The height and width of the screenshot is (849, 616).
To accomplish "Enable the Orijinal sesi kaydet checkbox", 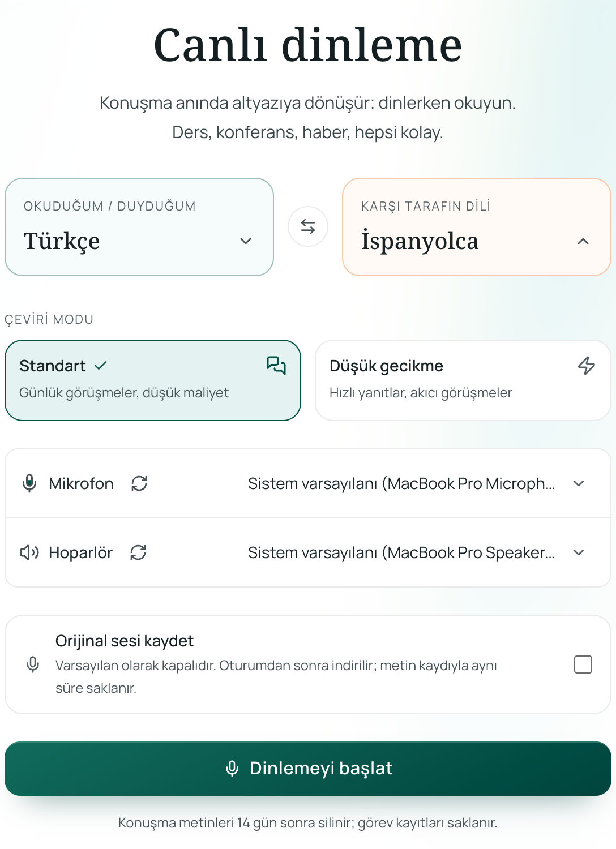I will (x=583, y=664).
